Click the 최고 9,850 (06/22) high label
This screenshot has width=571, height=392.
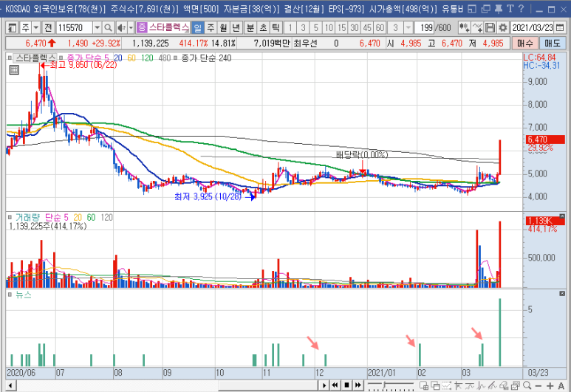click(x=83, y=65)
